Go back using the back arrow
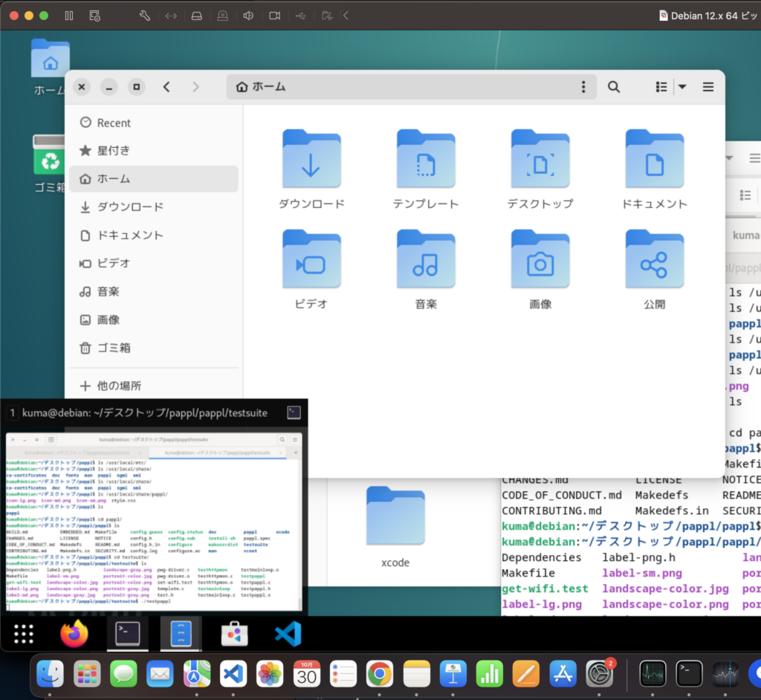The image size is (761, 700). 166,87
